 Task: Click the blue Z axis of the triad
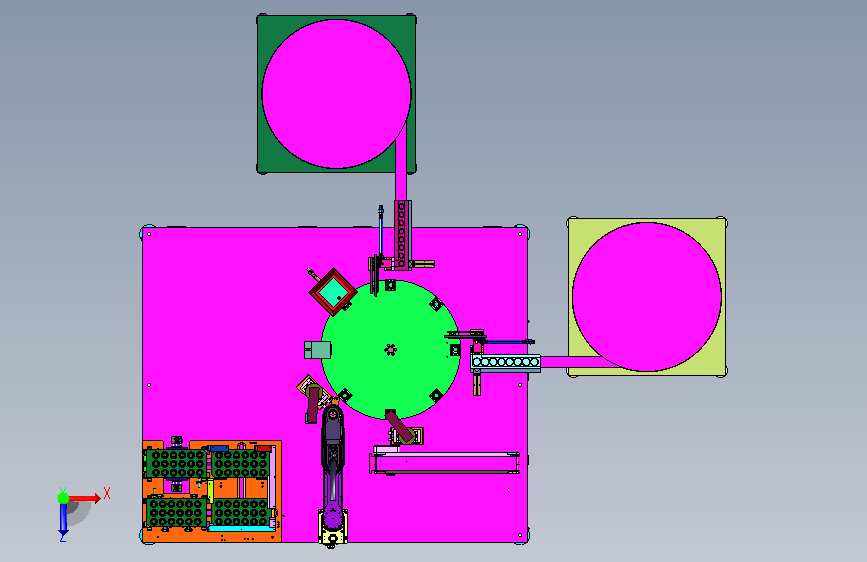point(63,519)
